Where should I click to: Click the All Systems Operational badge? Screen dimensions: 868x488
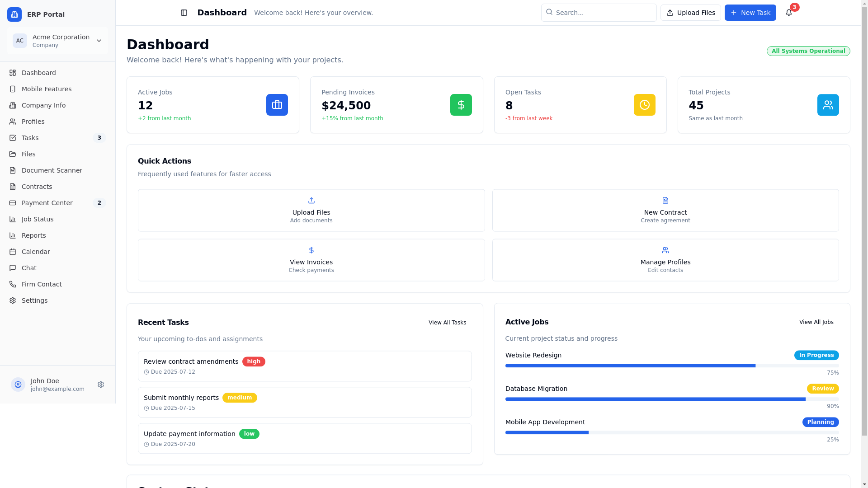(808, 51)
